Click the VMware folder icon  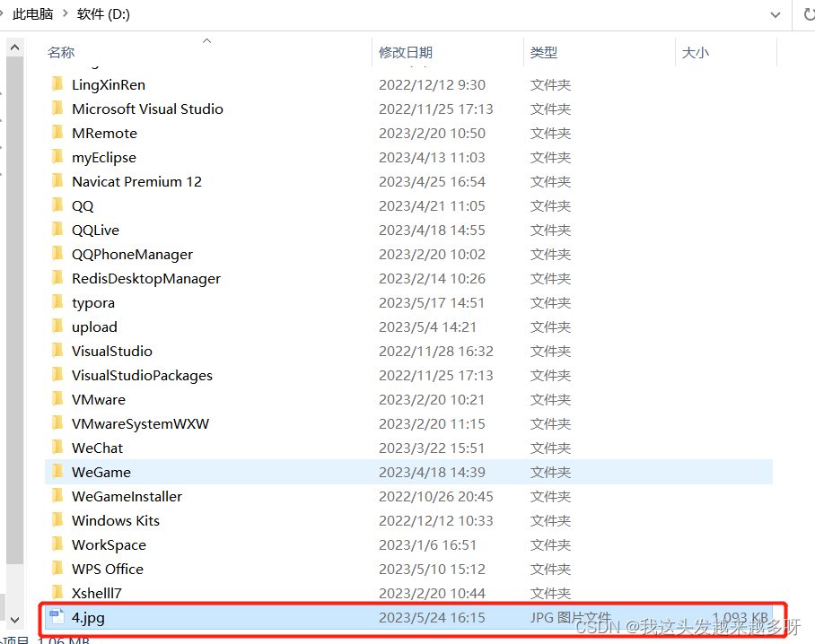point(57,399)
